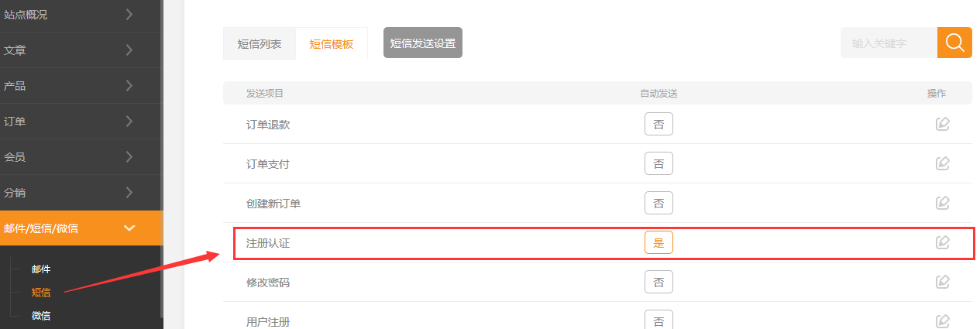The width and height of the screenshot is (980, 329).
Task: Toggle auto-send for 创建新订单
Action: [658, 203]
